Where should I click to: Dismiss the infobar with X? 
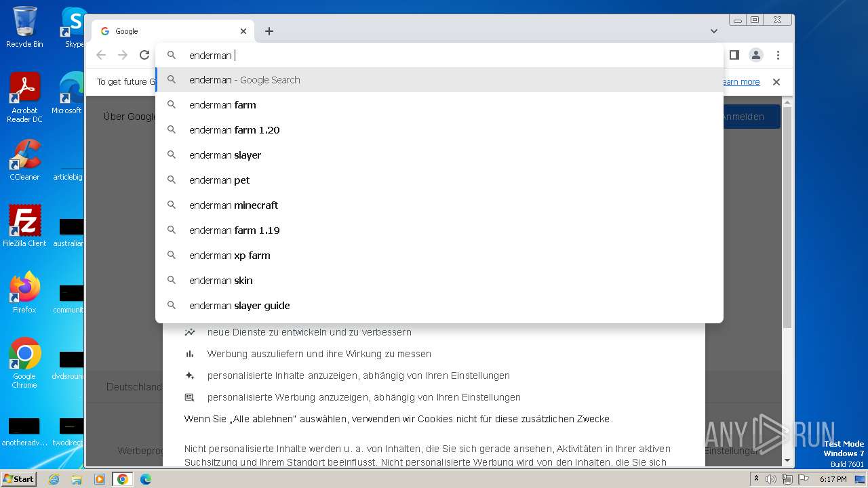pos(776,82)
